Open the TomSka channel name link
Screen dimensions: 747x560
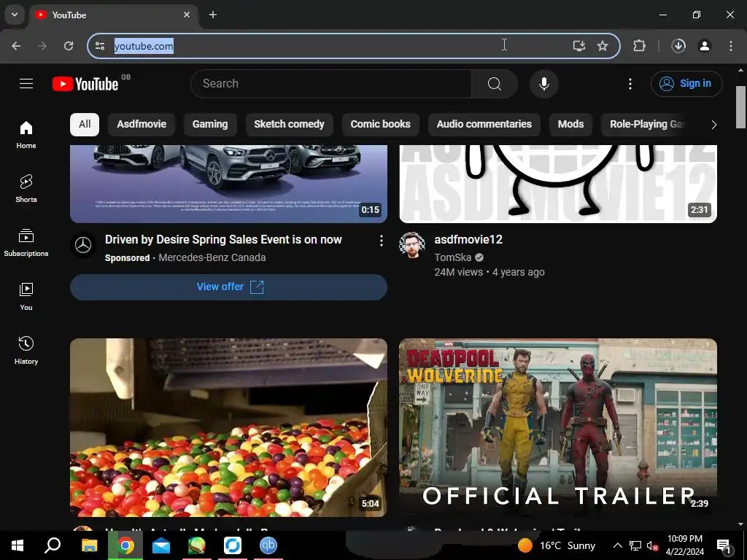click(x=452, y=257)
